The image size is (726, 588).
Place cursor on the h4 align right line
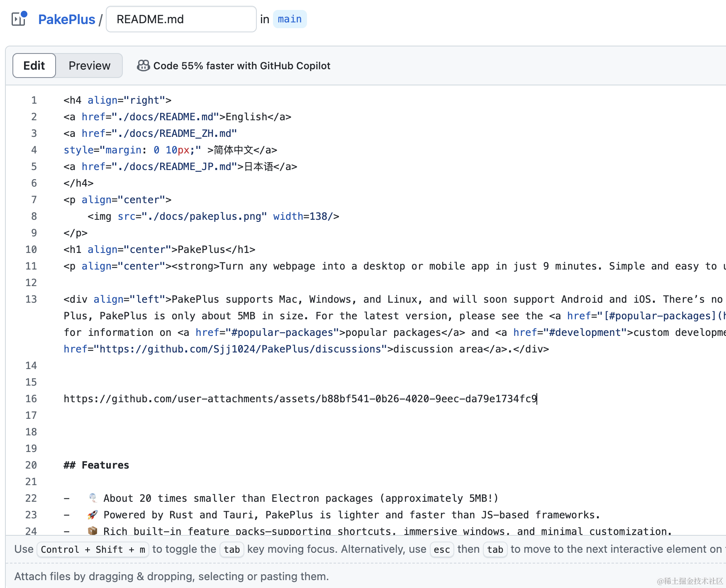117,100
